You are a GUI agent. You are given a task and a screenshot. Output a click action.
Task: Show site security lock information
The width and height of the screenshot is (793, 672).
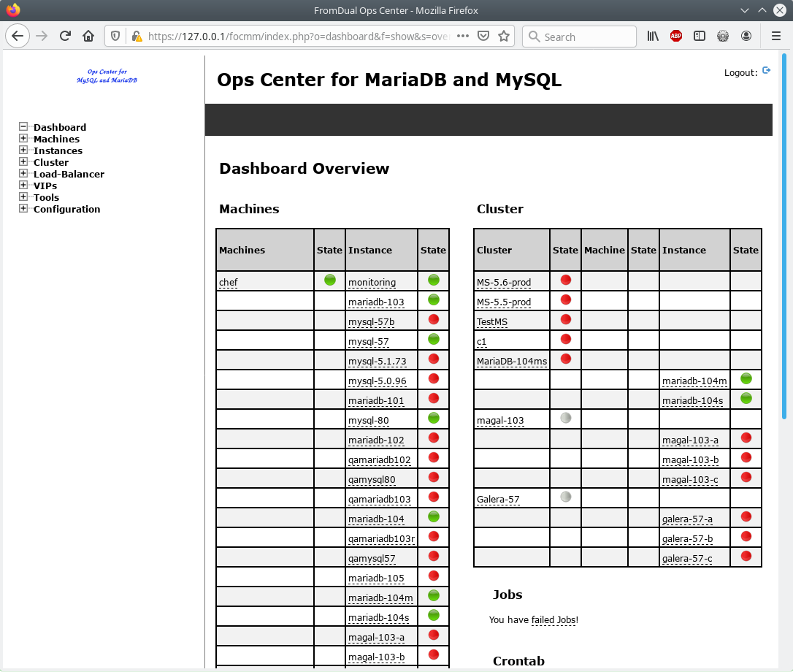pos(137,36)
